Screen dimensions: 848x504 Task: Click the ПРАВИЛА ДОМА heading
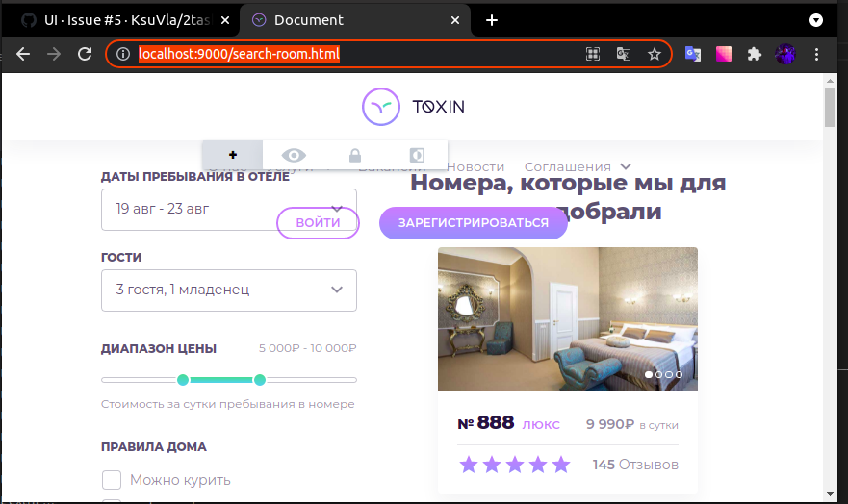point(154,447)
